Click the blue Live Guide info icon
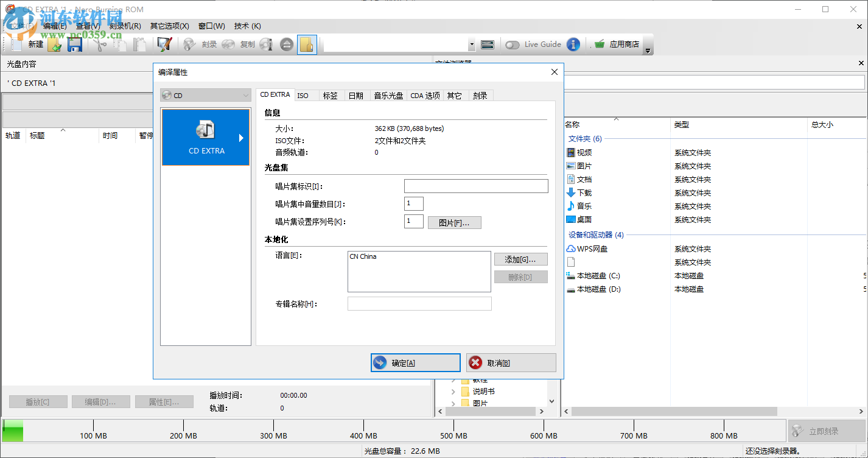This screenshot has width=868, height=458. coord(572,44)
